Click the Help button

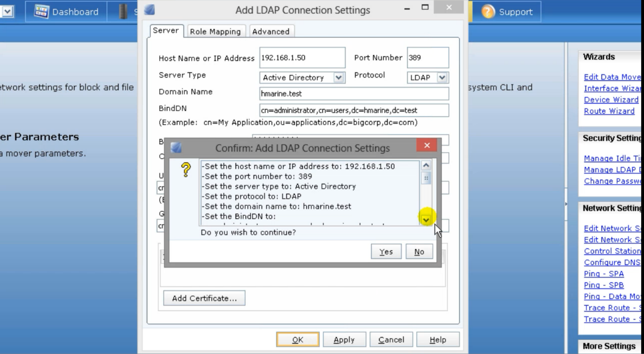point(438,339)
